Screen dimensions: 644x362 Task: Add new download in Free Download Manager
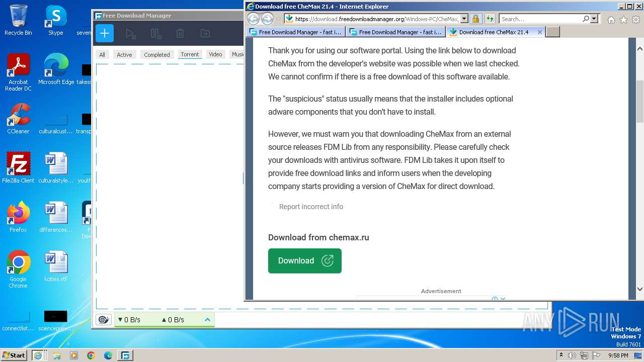[x=105, y=34]
